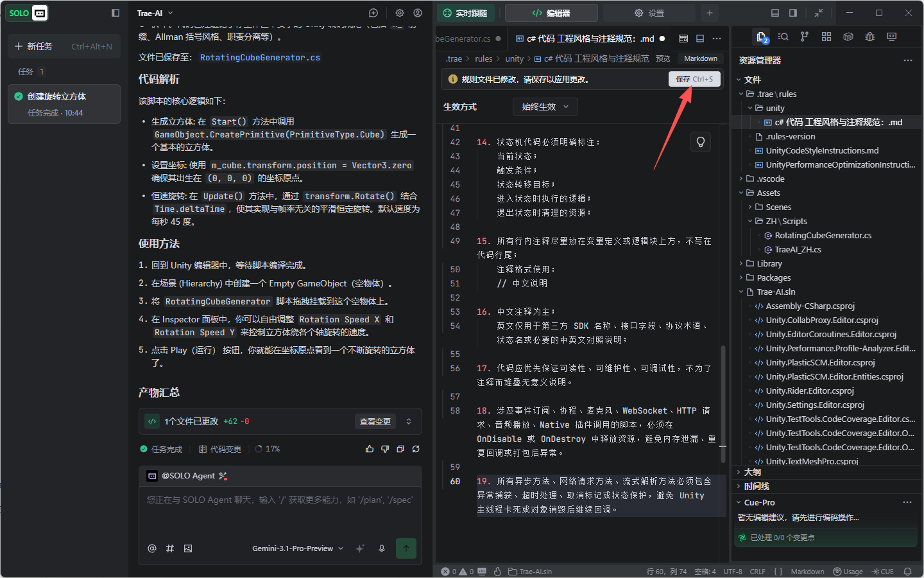Open the Search panel icon
Screen dimensions: 924x578
pos(783,37)
